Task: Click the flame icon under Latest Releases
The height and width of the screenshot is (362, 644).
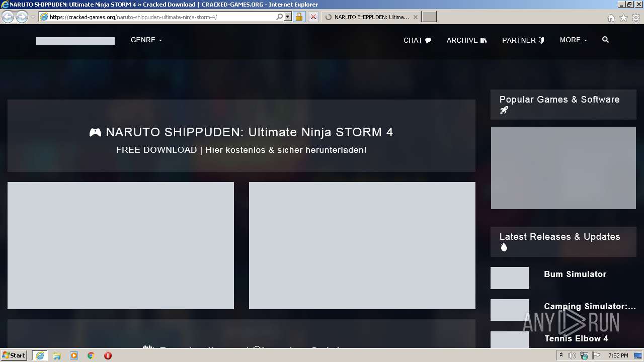Action: [504, 247]
